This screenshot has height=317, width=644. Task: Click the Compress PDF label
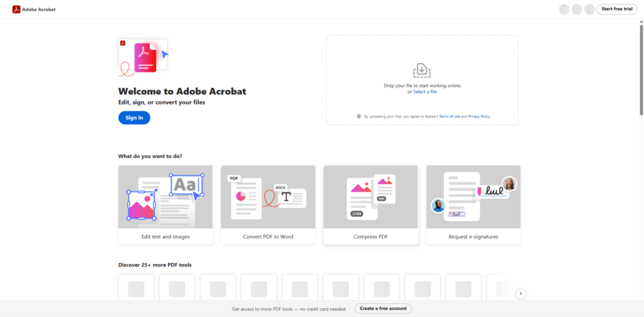click(371, 237)
